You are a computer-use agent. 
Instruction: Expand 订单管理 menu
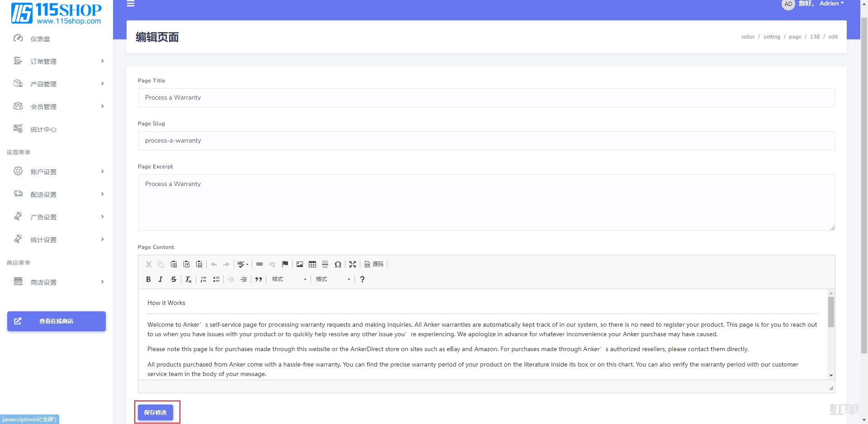[x=57, y=61]
